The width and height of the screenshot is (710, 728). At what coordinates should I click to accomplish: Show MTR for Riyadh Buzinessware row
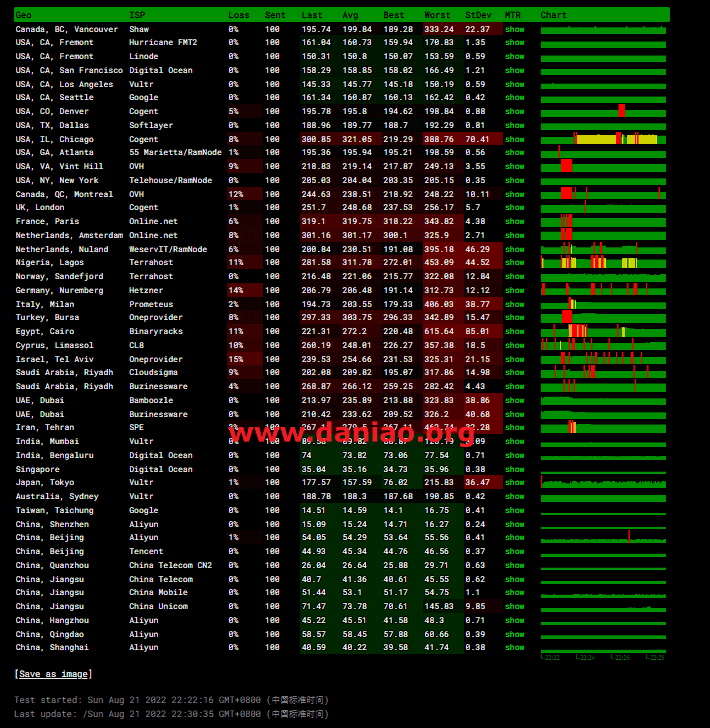coord(515,386)
